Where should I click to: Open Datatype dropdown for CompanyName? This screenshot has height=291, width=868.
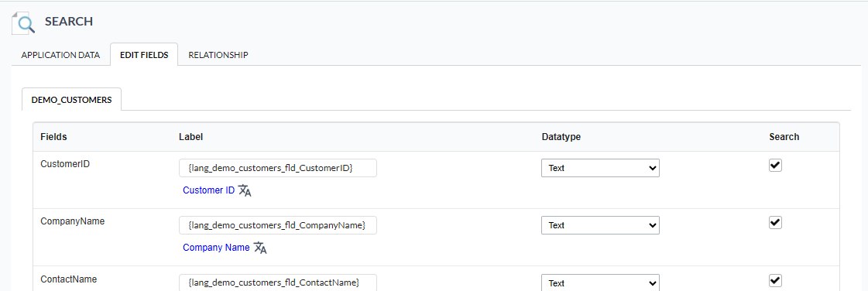600,225
